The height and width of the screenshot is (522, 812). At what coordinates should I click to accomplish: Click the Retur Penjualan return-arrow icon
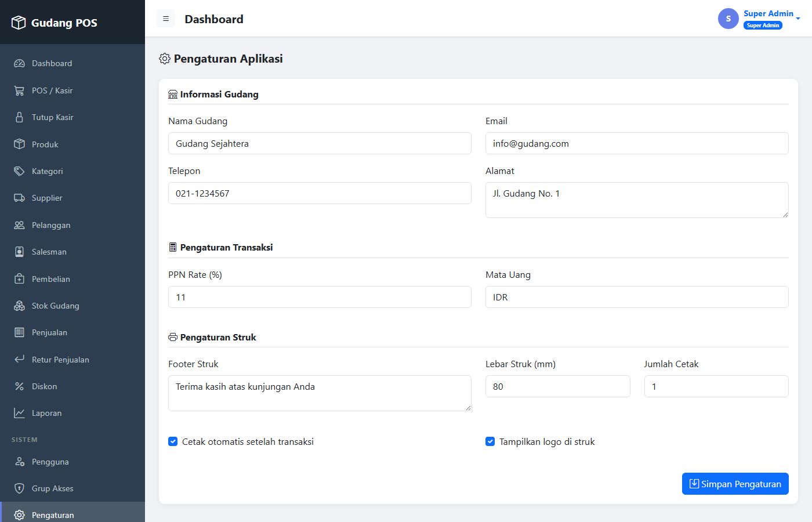click(x=19, y=359)
